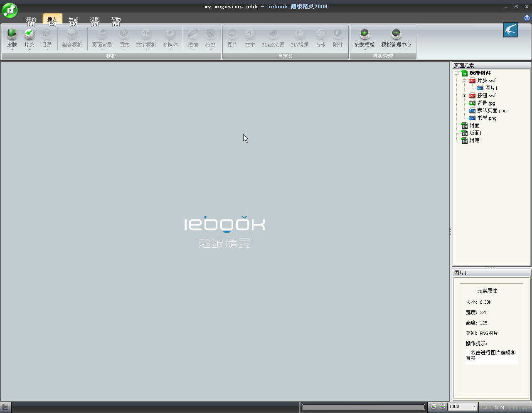Image resolution: width=532 pixels, height=413 pixels.
Task: Click the 多媒体 ribbon icon
Action: pyautogui.click(x=170, y=34)
